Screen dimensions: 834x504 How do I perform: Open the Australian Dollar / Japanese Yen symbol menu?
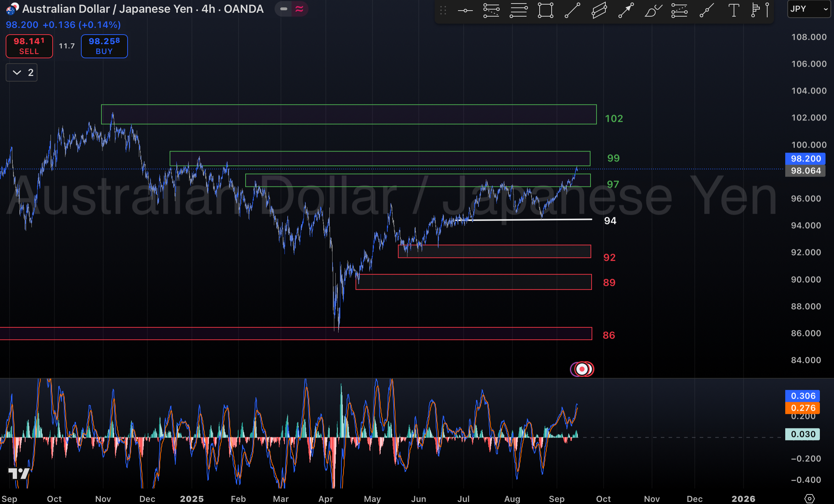pos(106,9)
